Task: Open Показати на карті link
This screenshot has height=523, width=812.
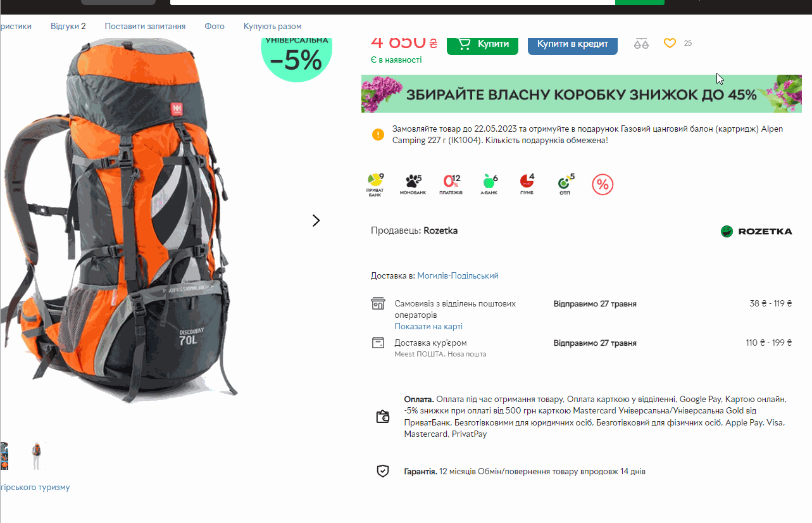Action: (x=428, y=327)
